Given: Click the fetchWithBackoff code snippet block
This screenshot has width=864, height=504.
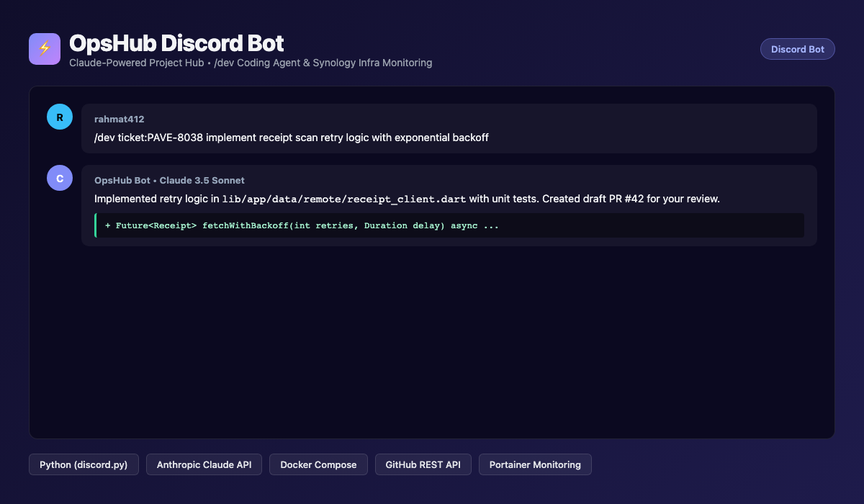Looking at the screenshot, I should 449,225.
